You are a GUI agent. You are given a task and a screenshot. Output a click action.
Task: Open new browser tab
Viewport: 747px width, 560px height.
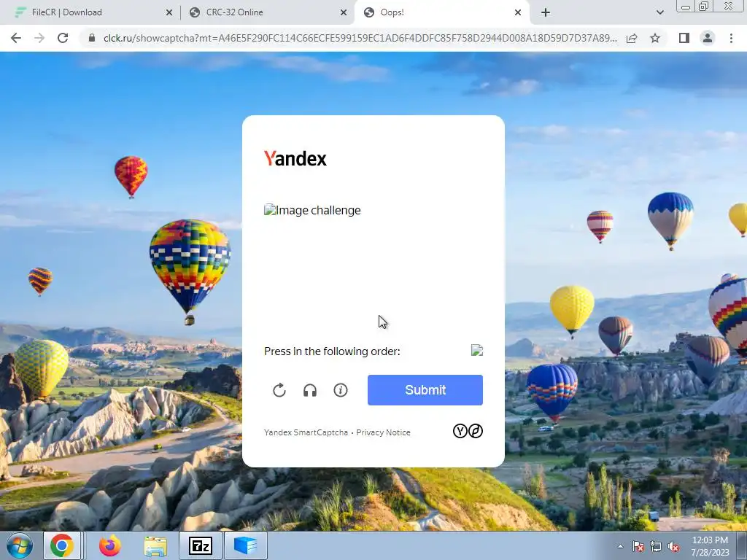[x=546, y=12]
